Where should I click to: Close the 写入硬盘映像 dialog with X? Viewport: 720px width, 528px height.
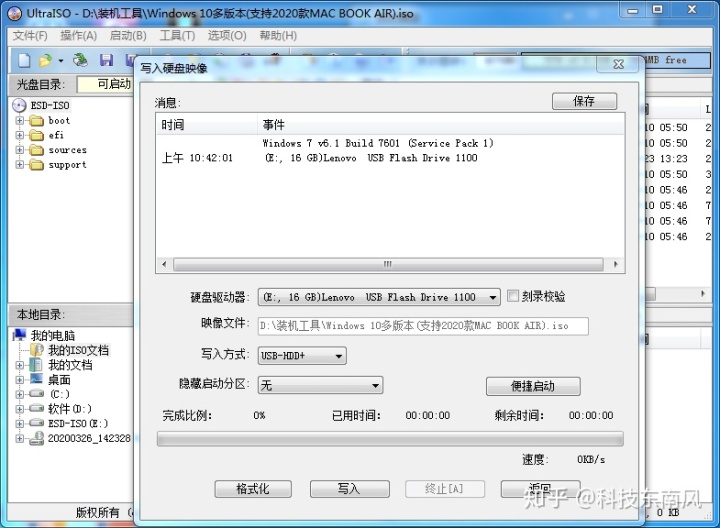618,64
